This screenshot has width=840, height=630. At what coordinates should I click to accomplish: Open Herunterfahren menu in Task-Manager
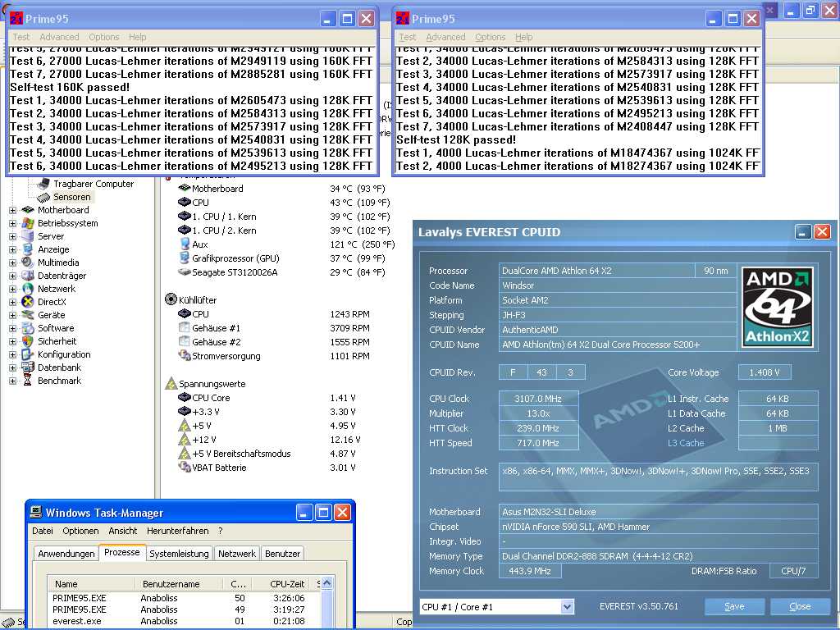click(177, 531)
